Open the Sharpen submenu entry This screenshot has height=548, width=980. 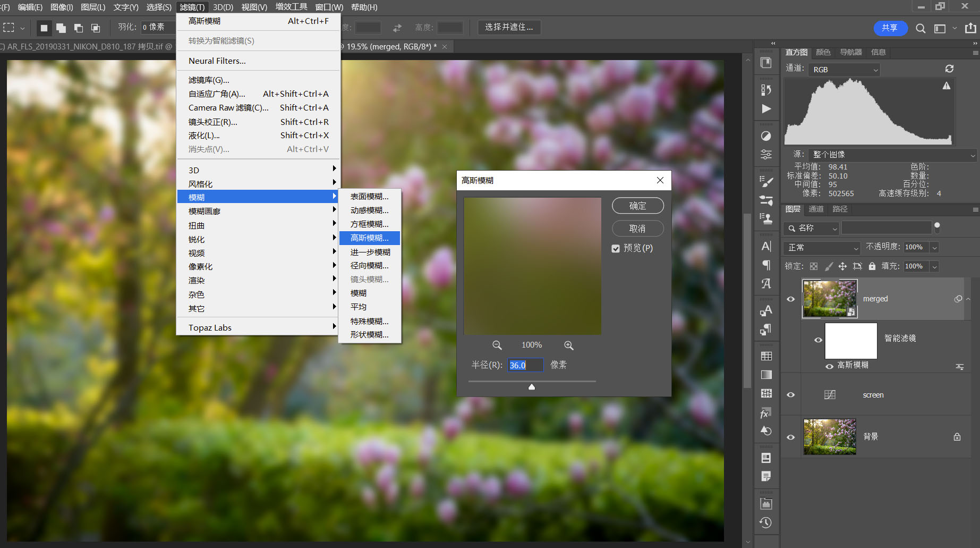click(x=259, y=240)
